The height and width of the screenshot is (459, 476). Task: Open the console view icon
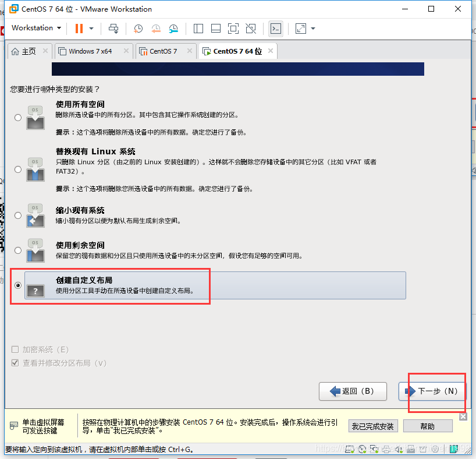coord(276,29)
